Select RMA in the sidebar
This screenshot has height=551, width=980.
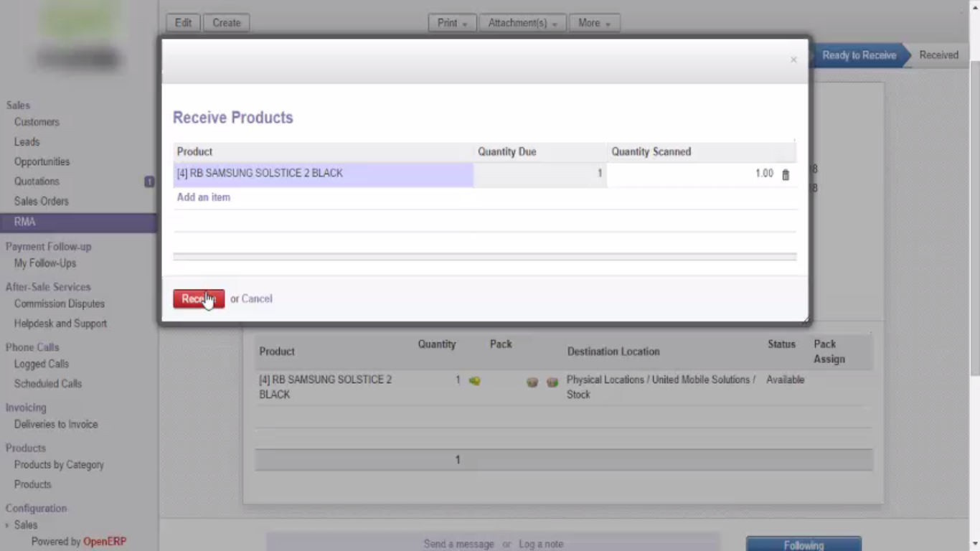click(x=78, y=222)
